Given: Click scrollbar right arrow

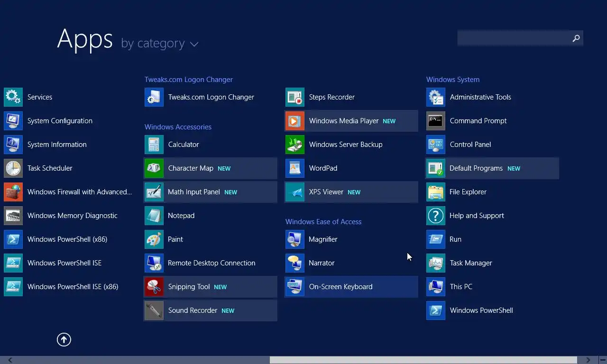Looking at the screenshot, I should pyautogui.click(x=588, y=360).
